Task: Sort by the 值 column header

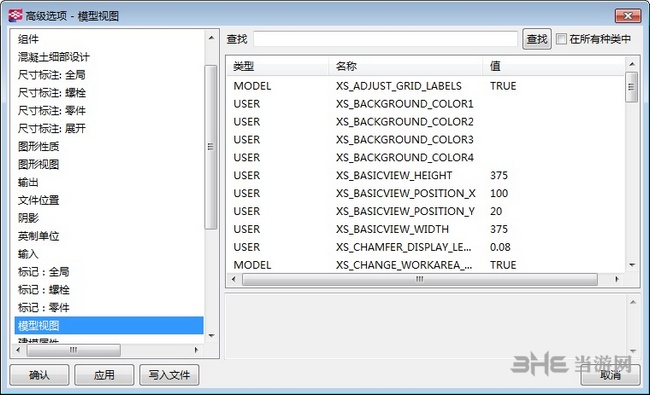Action: coord(554,66)
